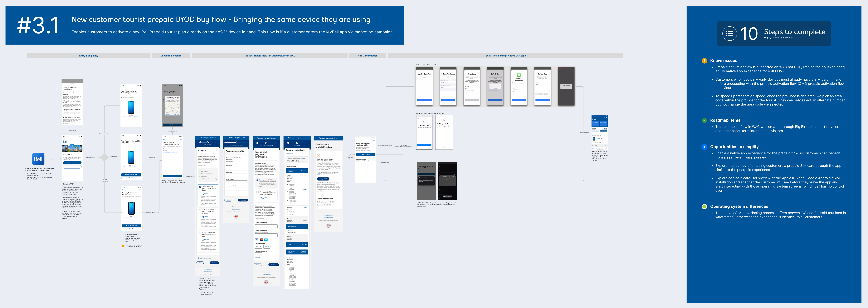This screenshot has height=308, width=868.
Task: Click the pSIM customers warning icon
Action: 123,246
